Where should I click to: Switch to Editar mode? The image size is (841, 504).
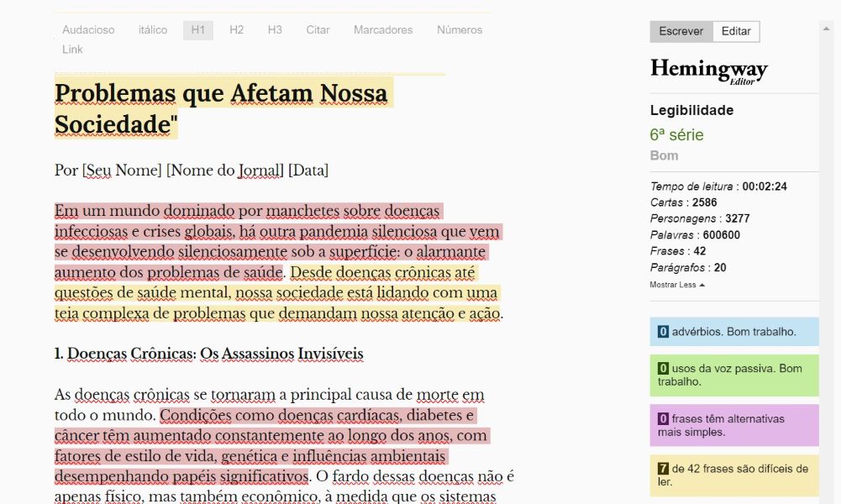pos(736,31)
